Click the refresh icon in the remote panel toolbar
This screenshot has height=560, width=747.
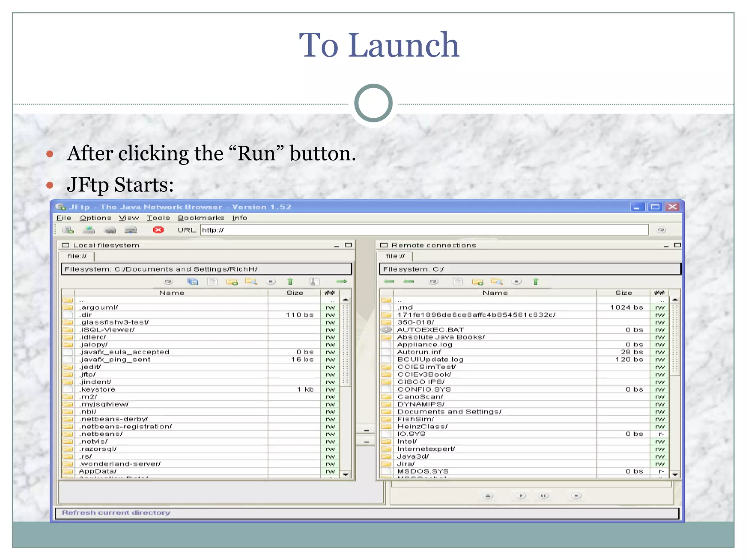click(x=433, y=281)
